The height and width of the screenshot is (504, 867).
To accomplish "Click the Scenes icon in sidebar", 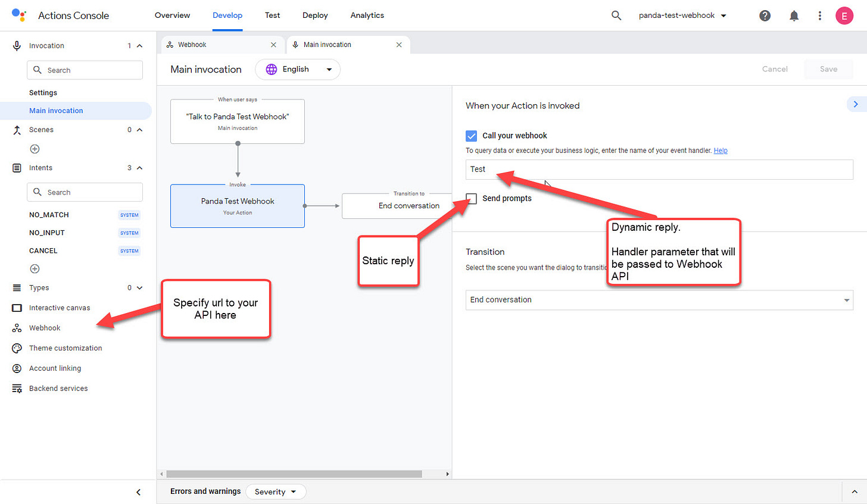I will pos(17,130).
